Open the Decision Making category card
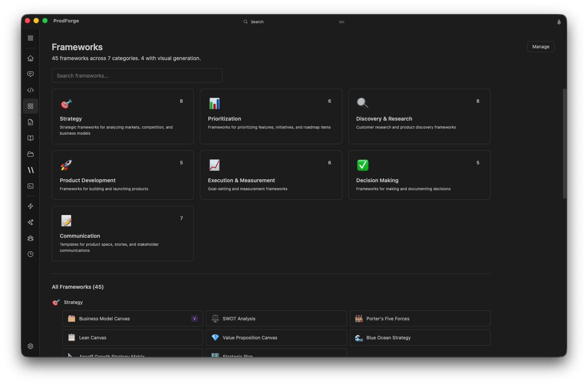Screen dimensions: 588x385 pos(419,175)
